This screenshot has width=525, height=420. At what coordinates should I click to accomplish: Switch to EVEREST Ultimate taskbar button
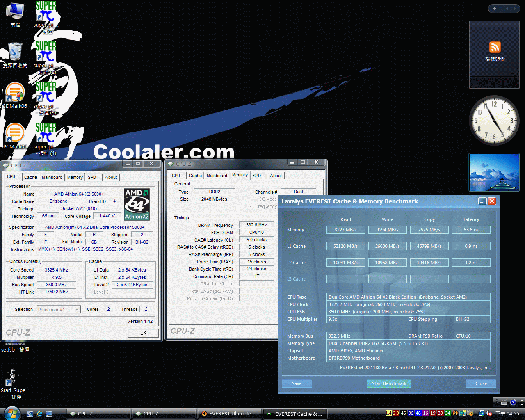(x=230, y=414)
